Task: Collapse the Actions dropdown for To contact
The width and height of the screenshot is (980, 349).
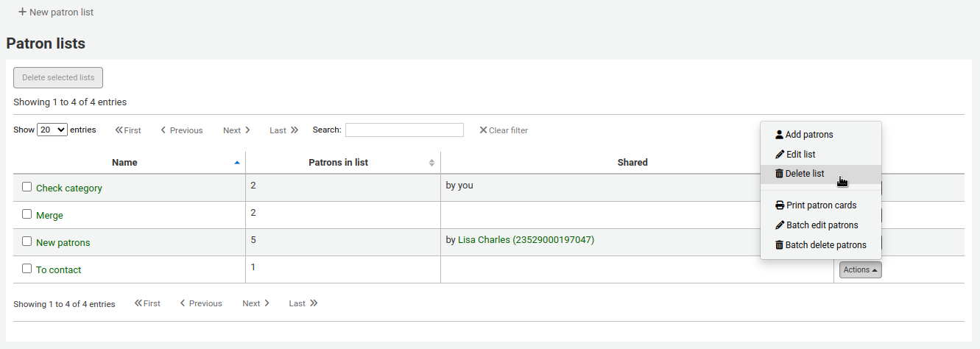Action: pos(860,270)
